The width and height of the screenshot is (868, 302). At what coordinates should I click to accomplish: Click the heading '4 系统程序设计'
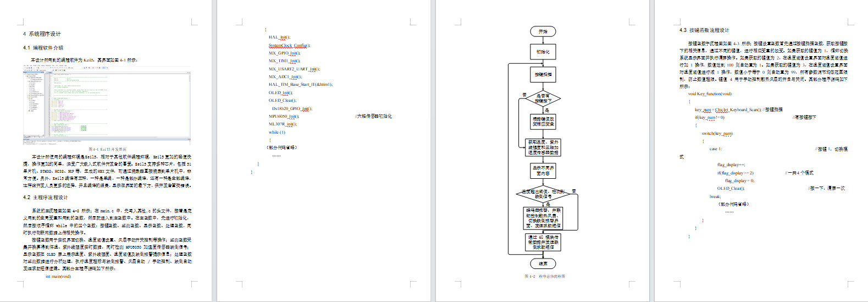pos(42,34)
